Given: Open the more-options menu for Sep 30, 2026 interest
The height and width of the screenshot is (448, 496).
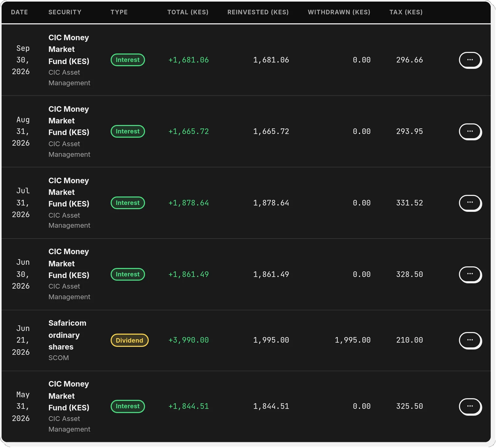Looking at the screenshot, I should tap(470, 60).
